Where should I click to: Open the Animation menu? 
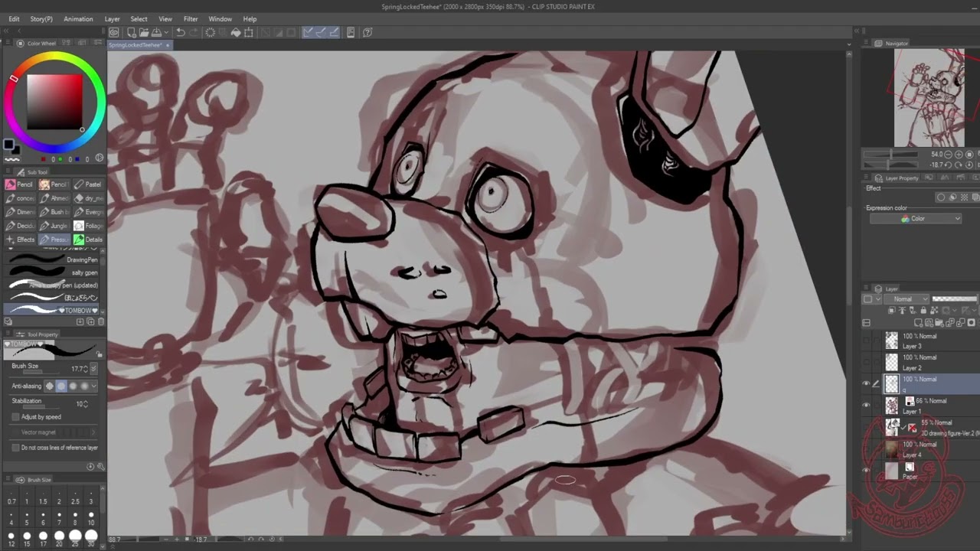coord(78,18)
